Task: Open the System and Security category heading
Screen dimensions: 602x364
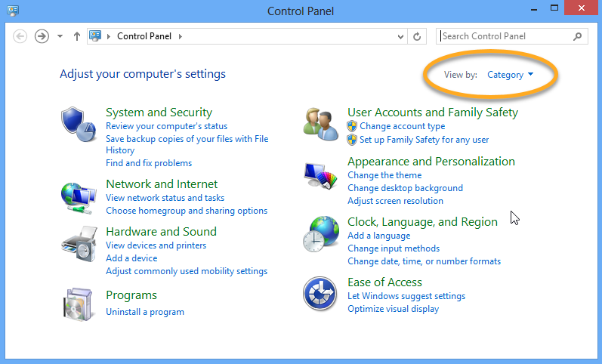Action: coord(159,113)
